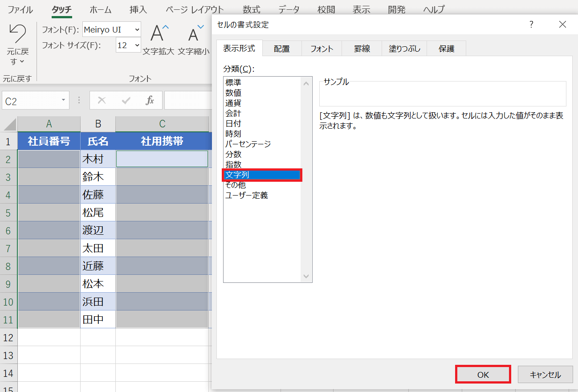Expand the Name Box dropdown arrow
Screen dimensions: 578x392
pyautogui.click(x=64, y=101)
